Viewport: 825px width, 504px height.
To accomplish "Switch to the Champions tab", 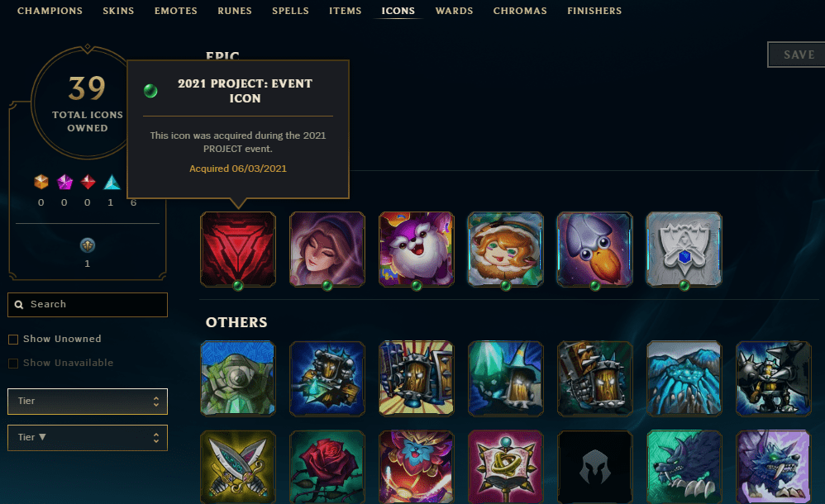I will point(50,11).
